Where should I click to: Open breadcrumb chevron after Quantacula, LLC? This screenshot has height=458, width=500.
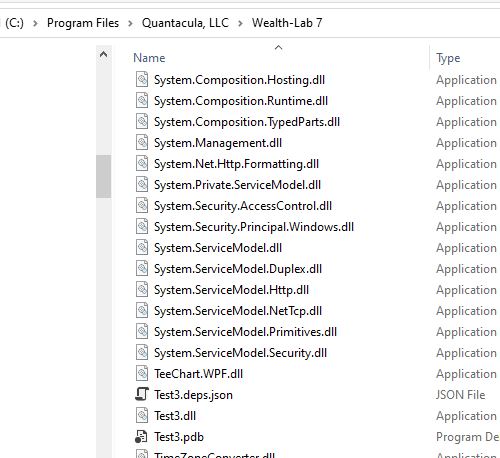pos(240,23)
